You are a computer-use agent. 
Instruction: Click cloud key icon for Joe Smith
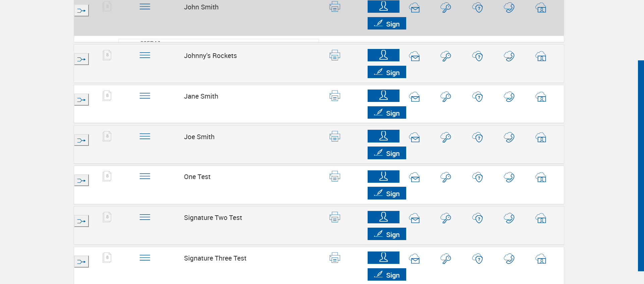tap(446, 137)
